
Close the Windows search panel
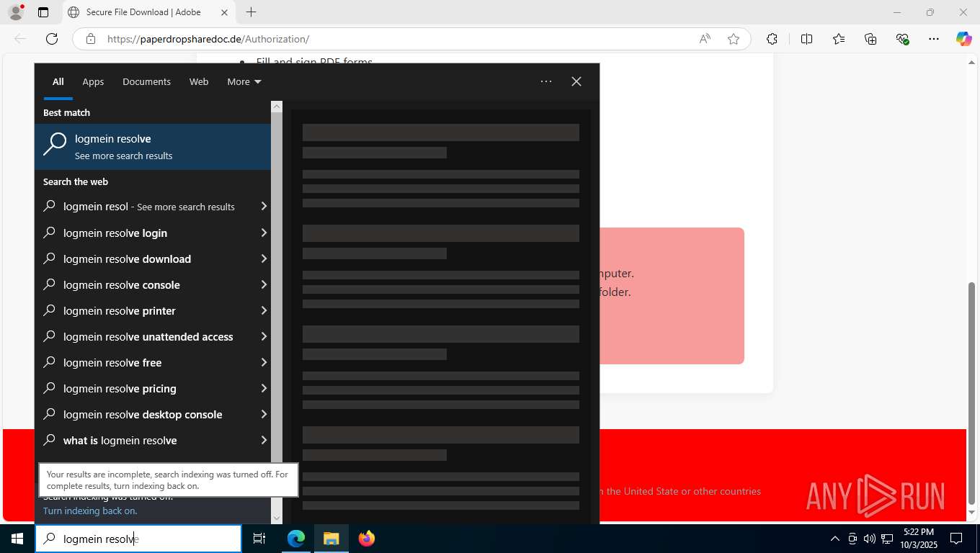pyautogui.click(x=576, y=81)
